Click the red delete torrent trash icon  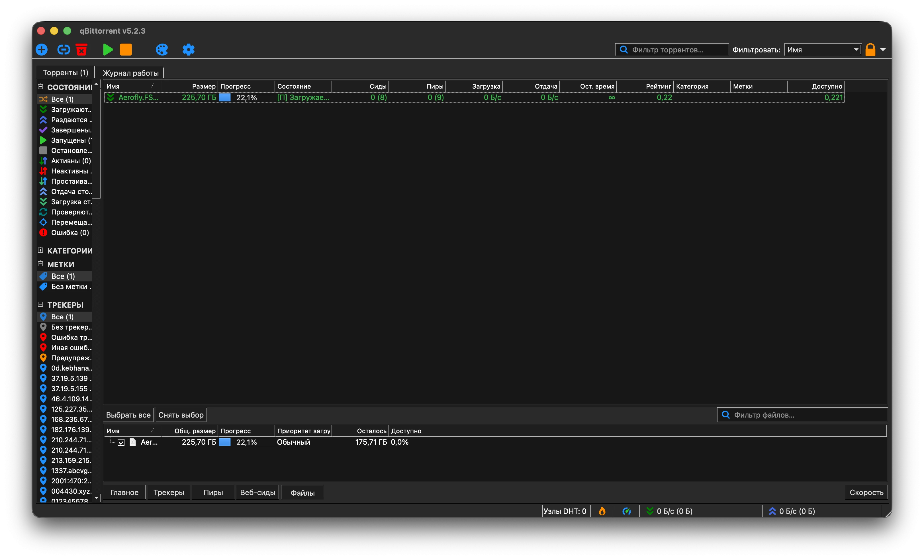pos(81,50)
